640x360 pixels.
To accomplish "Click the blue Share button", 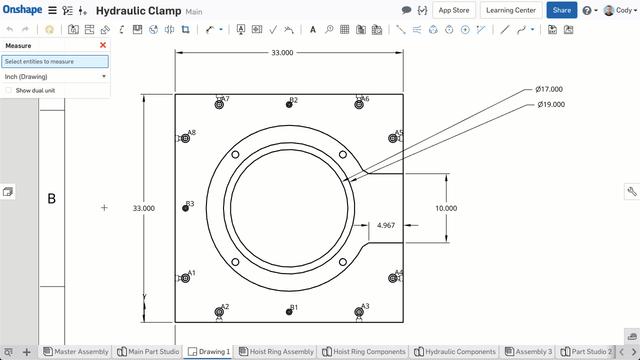I will tap(562, 10).
